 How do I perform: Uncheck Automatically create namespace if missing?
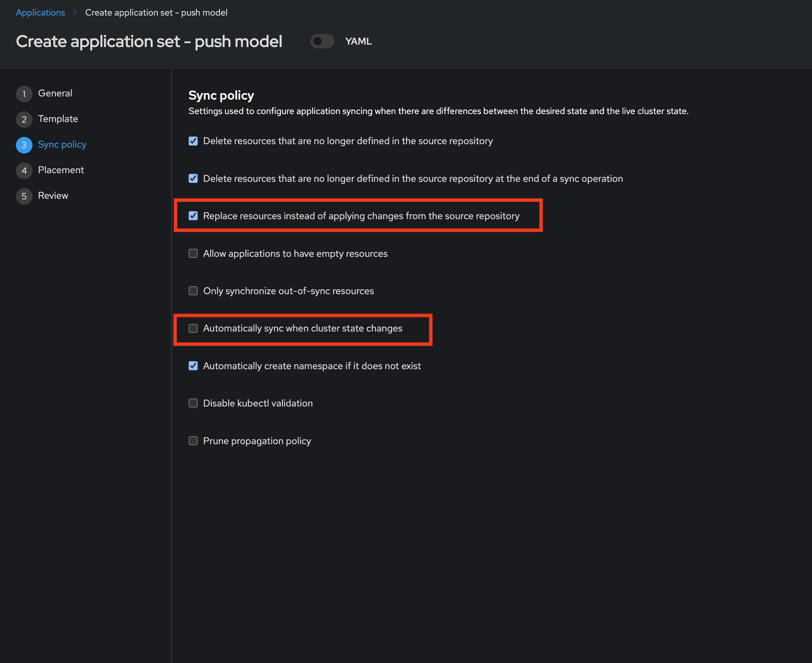[x=193, y=366]
